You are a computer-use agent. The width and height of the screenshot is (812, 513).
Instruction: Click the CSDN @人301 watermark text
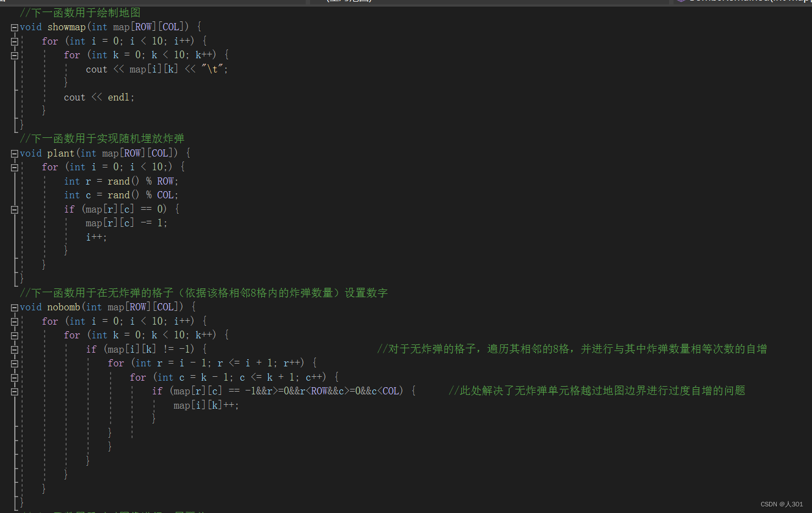[x=782, y=504]
